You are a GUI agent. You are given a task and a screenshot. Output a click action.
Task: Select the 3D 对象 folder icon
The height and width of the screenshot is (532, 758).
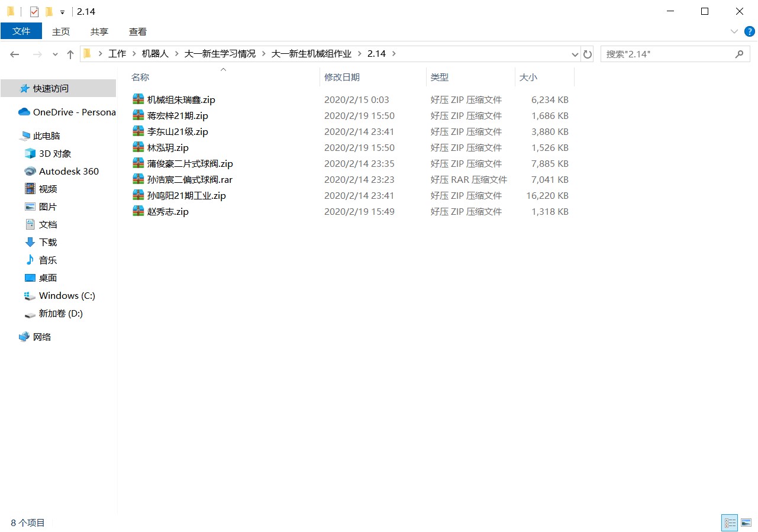tap(30, 153)
